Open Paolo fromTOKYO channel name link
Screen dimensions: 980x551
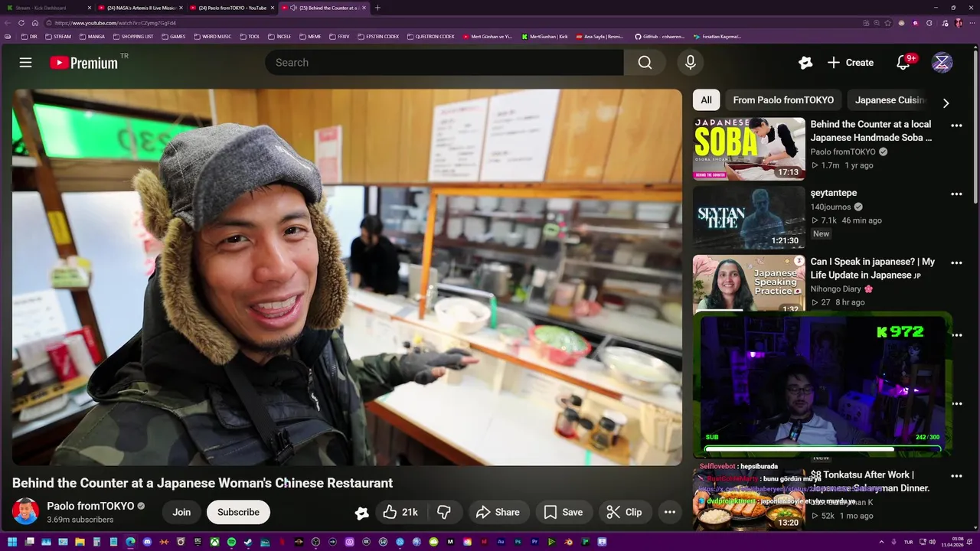[90, 506]
